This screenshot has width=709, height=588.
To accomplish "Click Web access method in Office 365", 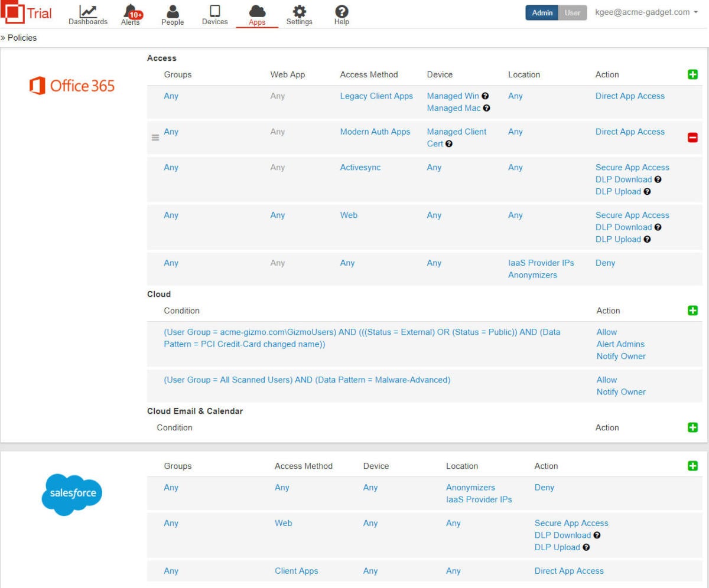I will (x=349, y=215).
